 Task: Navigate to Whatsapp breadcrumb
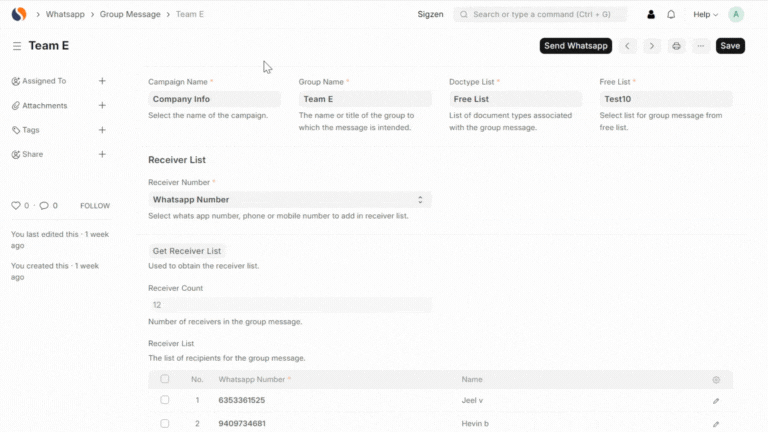click(x=65, y=15)
